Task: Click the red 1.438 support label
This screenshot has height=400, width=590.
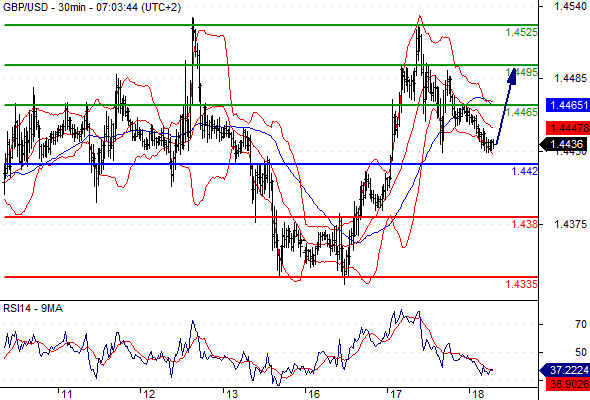Action: click(525, 224)
